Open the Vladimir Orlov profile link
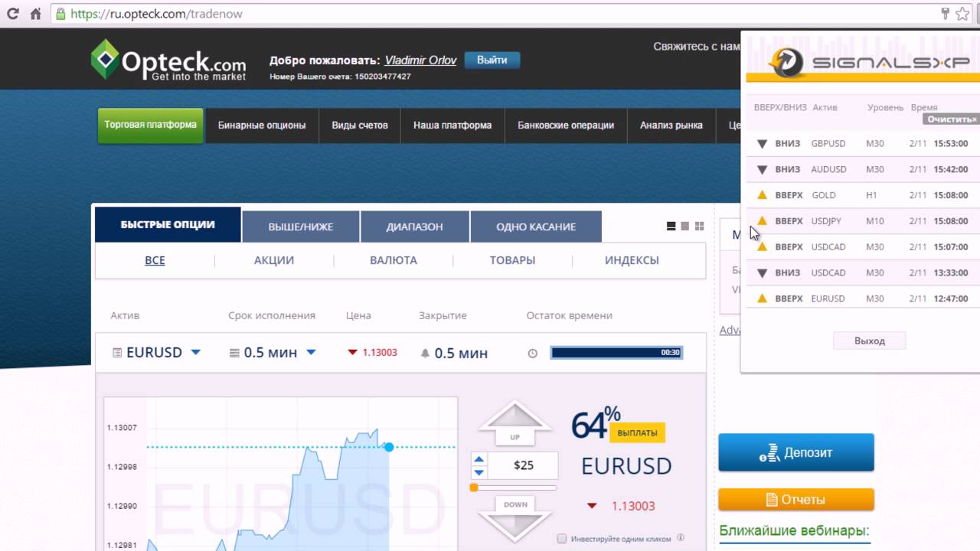Viewport: 980px width, 551px height. click(420, 60)
